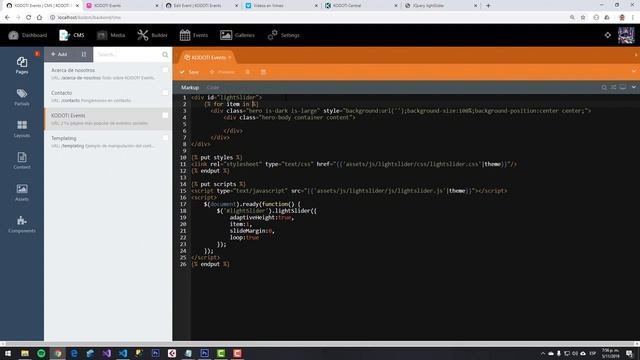640x360 pixels.
Task: Open the Events section in the top navigation
Action: click(193, 35)
